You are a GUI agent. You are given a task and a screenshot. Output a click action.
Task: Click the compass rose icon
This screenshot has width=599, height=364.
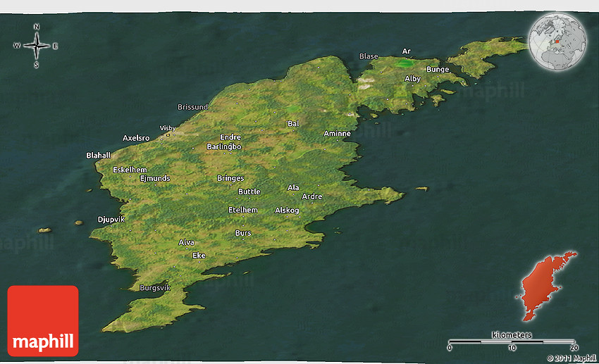tap(36, 46)
